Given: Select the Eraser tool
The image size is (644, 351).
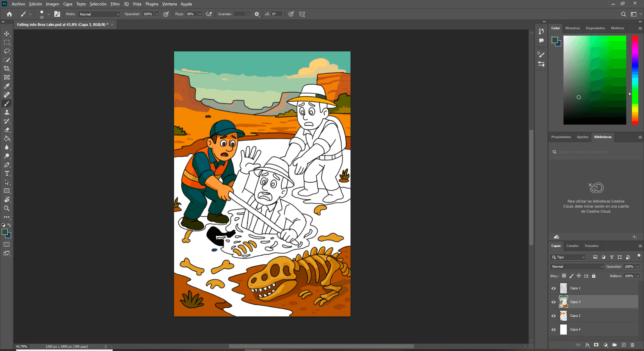Looking at the screenshot, I should coord(7,130).
